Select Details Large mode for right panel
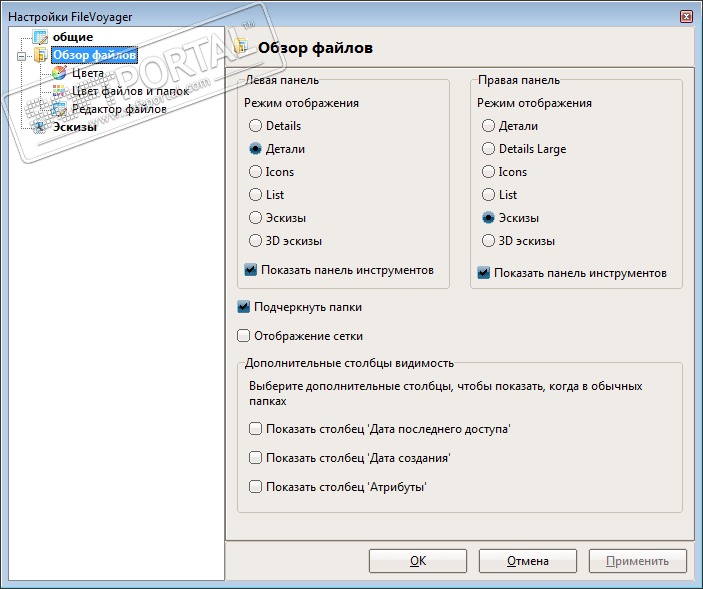This screenshot has height=589, width=703. click(x=488, y=149)
